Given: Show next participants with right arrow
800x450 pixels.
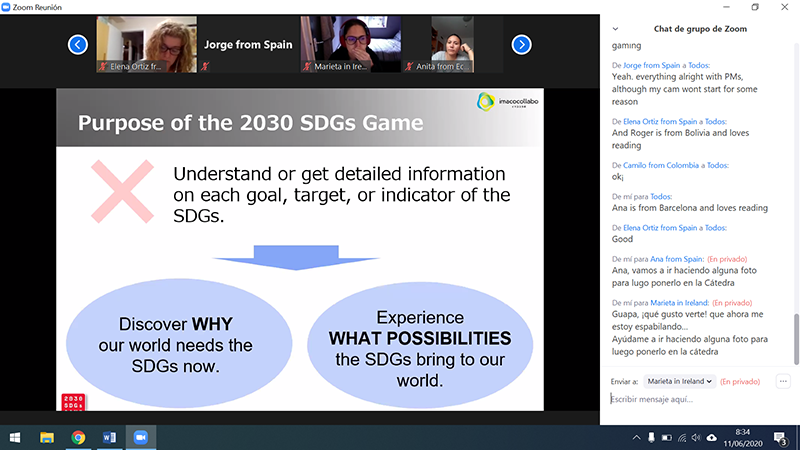Looking at the screenshot, I should [521, 45].
